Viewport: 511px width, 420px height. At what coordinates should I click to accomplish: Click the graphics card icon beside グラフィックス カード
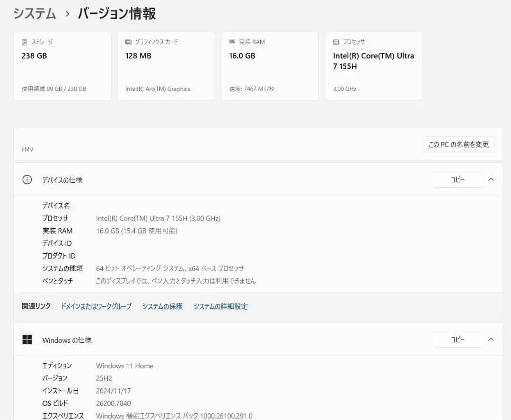coord(128,42)
